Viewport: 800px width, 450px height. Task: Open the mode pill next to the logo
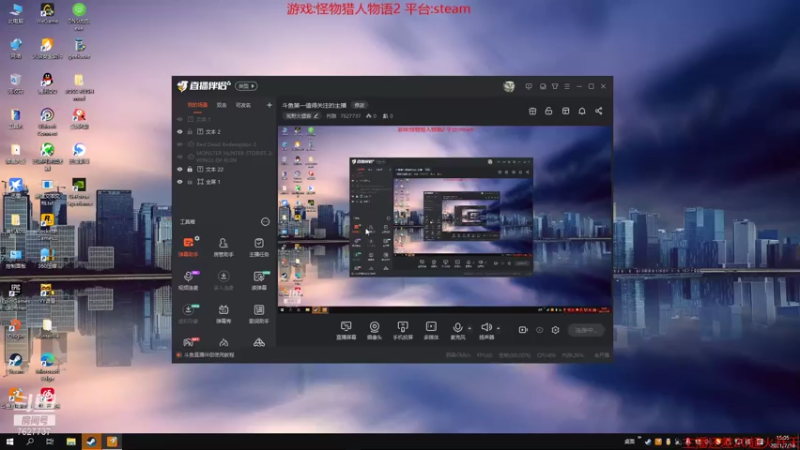246,86
